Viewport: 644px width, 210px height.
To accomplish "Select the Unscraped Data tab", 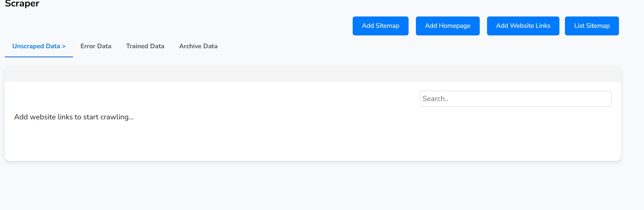I will 36,46.
